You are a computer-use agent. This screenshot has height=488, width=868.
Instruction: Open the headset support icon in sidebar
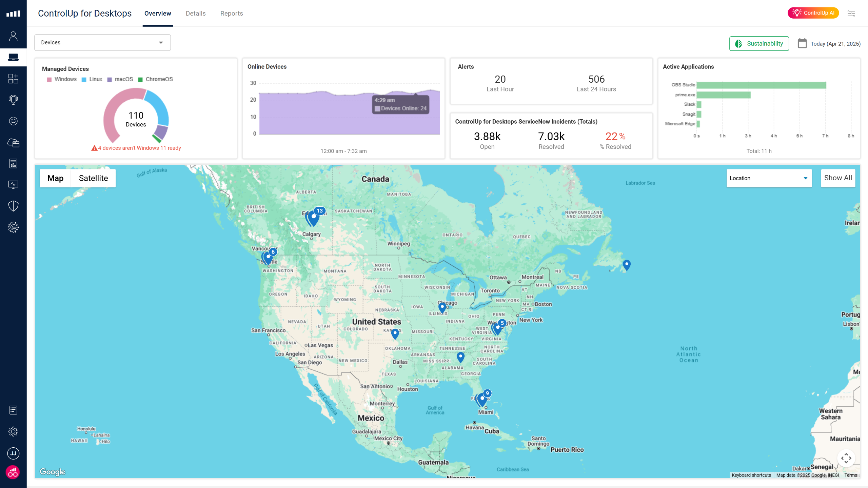pyautogui.click(x=13, y=100)
